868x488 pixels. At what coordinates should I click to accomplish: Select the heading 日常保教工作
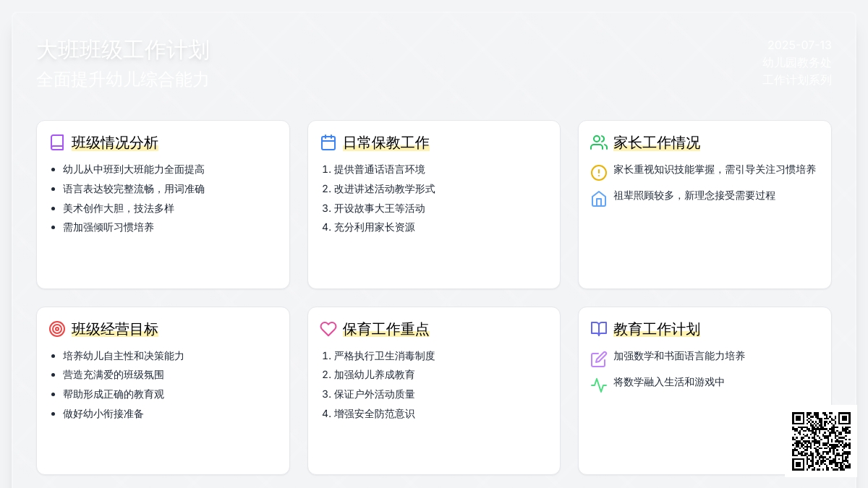point(386,142)
